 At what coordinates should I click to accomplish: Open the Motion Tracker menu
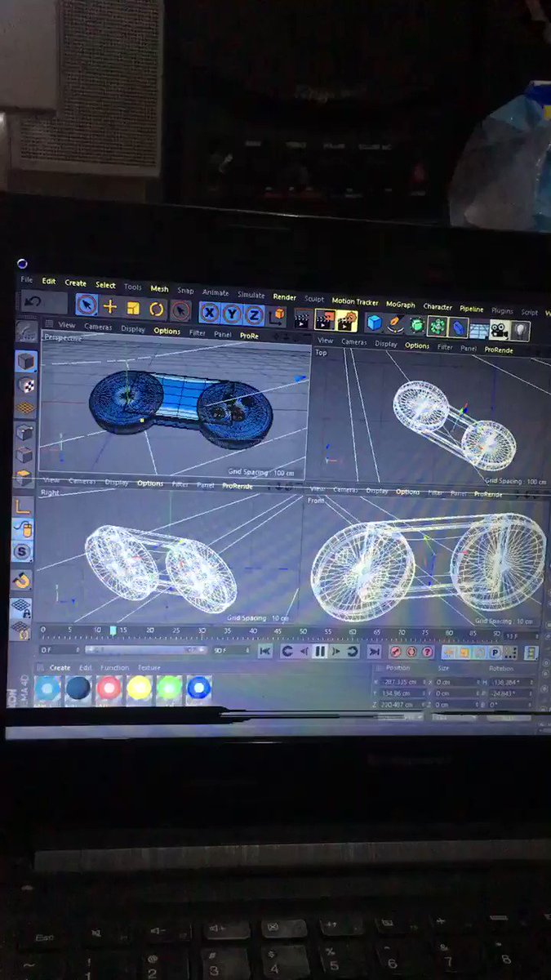[x=355, y=301]
